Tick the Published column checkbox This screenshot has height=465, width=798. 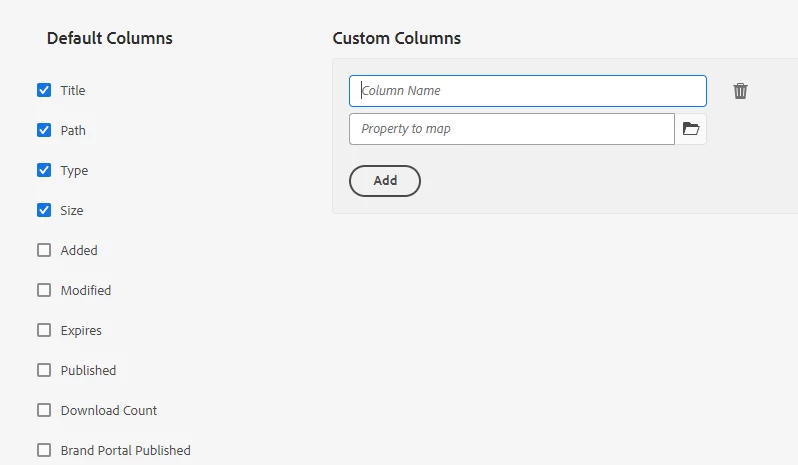pos(44,370)
